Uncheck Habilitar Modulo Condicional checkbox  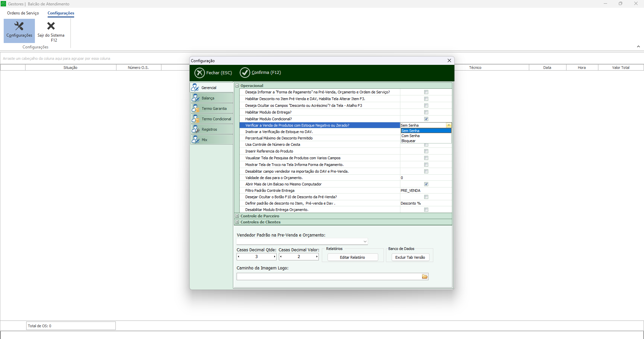pyautogui.click(x=426, y=119)
